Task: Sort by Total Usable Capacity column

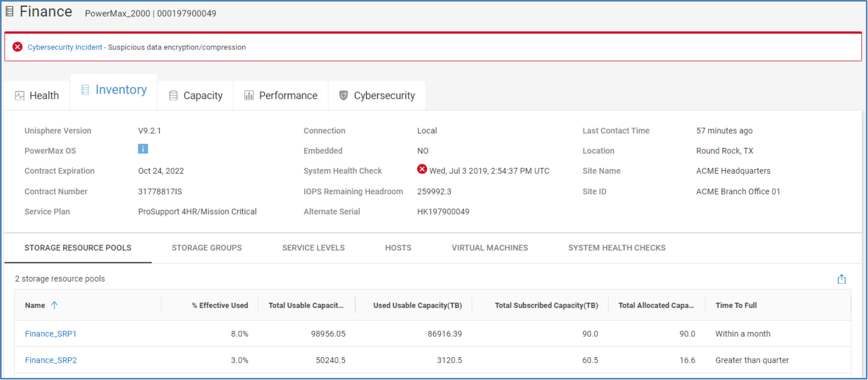Action: pos(306,306)
